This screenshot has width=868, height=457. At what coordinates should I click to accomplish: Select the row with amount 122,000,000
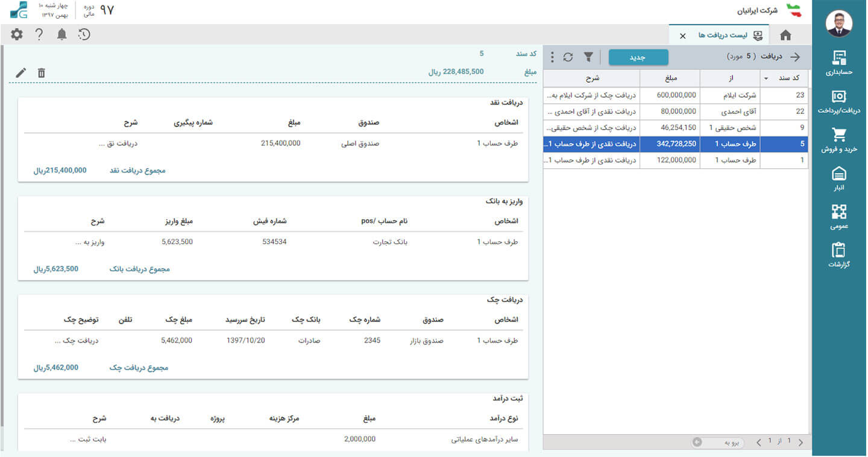(x=676, y=160)
